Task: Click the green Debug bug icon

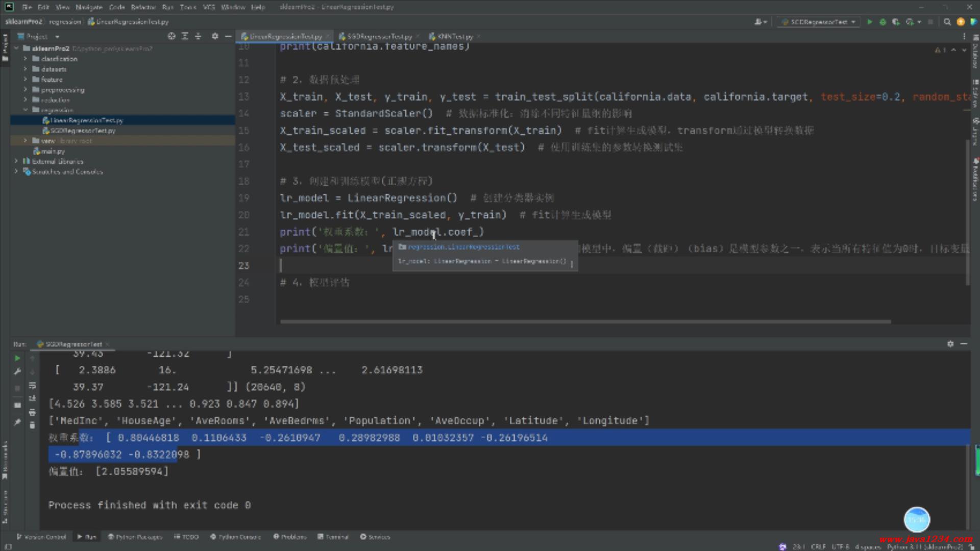Action: coord(883,22)
